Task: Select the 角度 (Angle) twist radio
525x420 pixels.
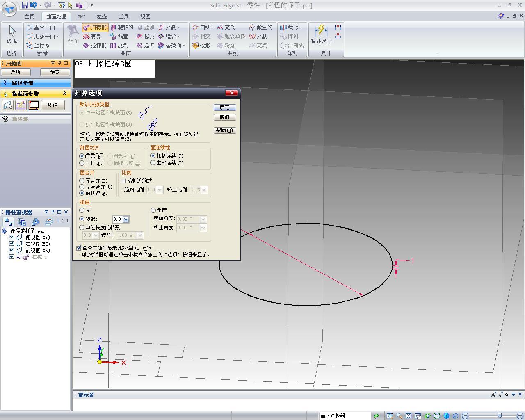Action: click(158, 210)
